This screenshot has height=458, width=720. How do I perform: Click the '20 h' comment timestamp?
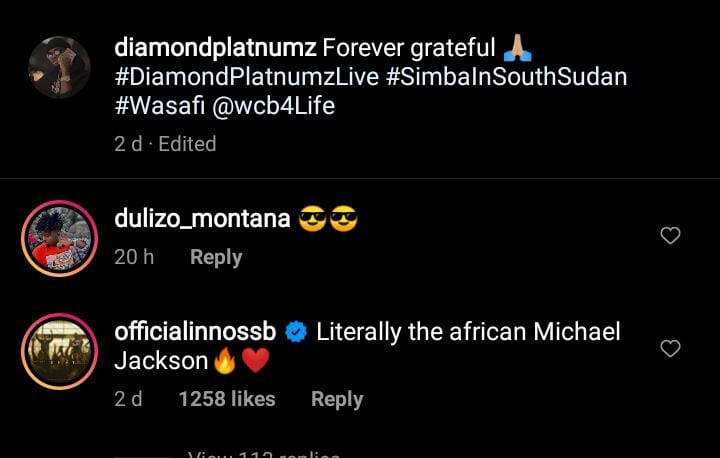134,257
